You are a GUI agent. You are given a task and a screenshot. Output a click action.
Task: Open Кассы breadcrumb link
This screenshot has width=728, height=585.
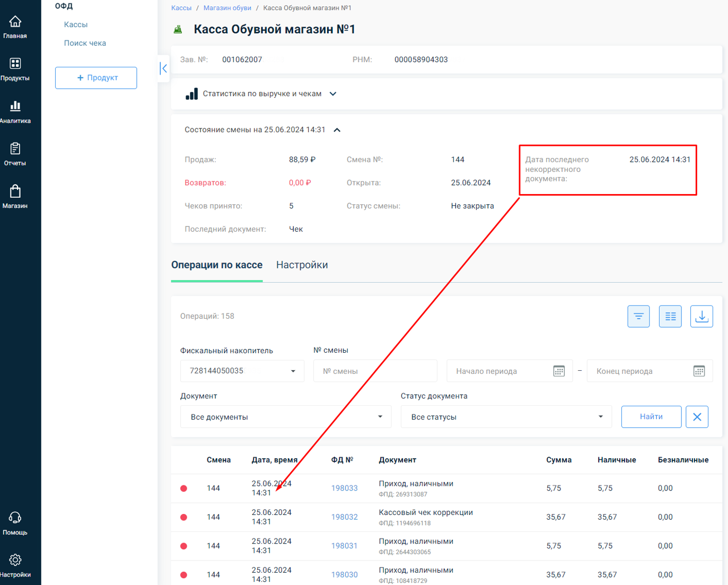pyautogui.click(x=181, y=8)
